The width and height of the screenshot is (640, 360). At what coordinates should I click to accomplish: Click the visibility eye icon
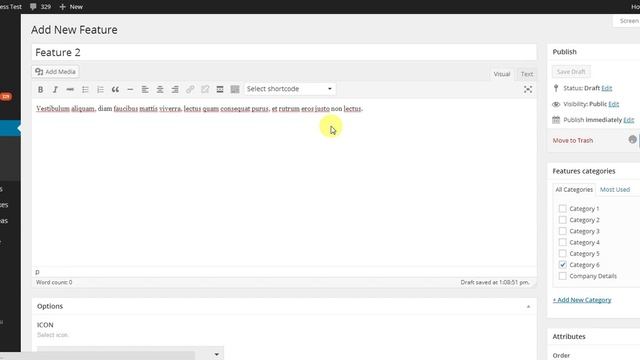(x=556, y=104)
